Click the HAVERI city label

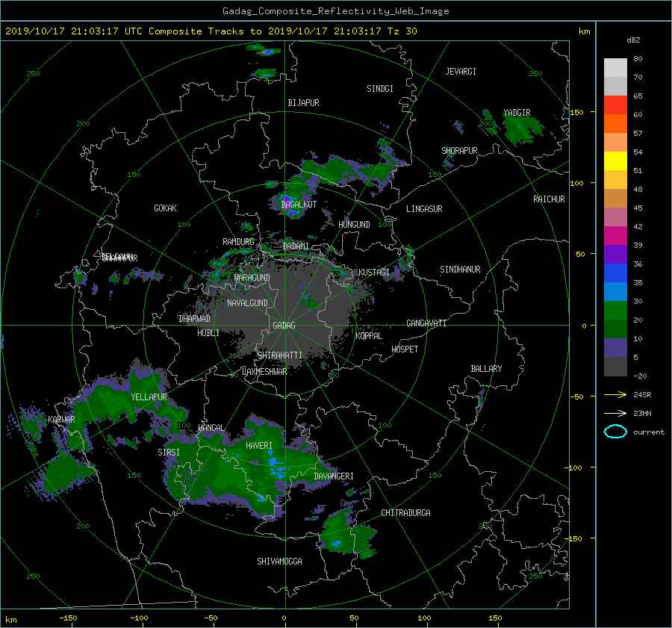(259, 446)
